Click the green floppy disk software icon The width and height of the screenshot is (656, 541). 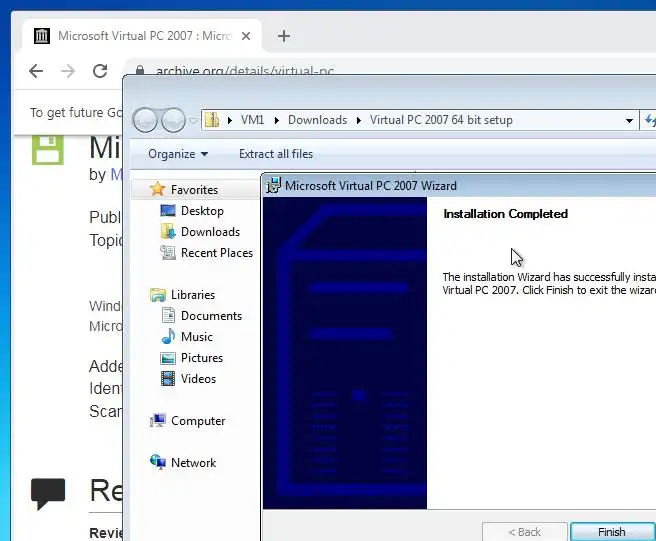48,150
